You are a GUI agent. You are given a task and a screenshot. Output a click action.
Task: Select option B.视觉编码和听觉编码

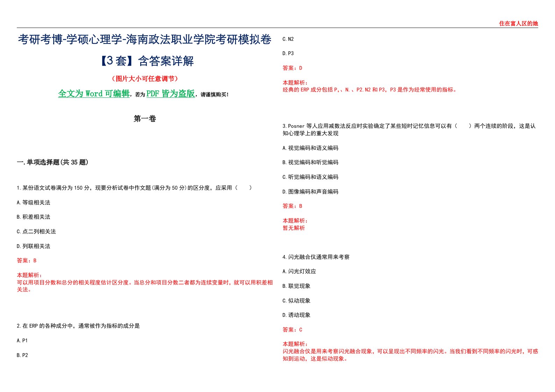coord(311,162)
